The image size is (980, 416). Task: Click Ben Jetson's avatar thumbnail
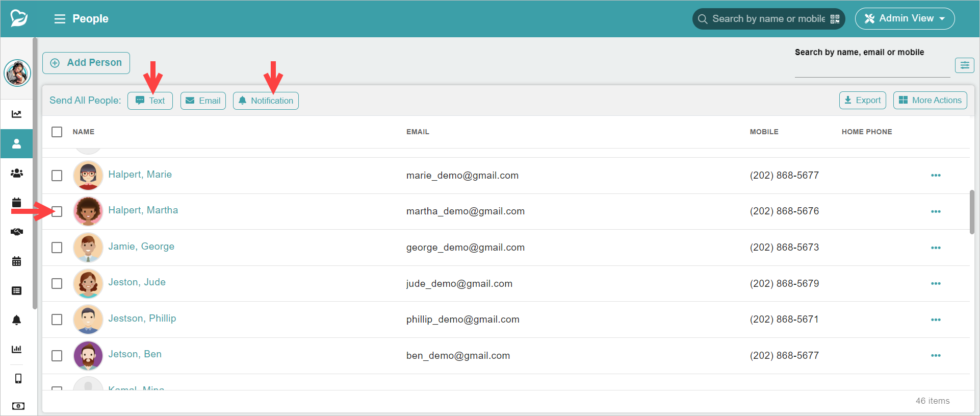[x=88, y=356]
